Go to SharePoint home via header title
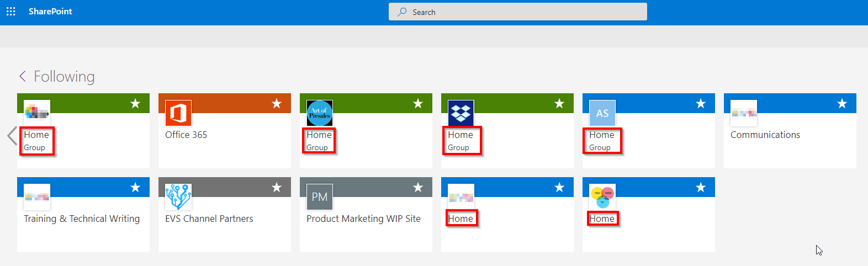Image resolution: width=868 pixels, height=266 pixels. pyautogui.click(x=50, y=12)
